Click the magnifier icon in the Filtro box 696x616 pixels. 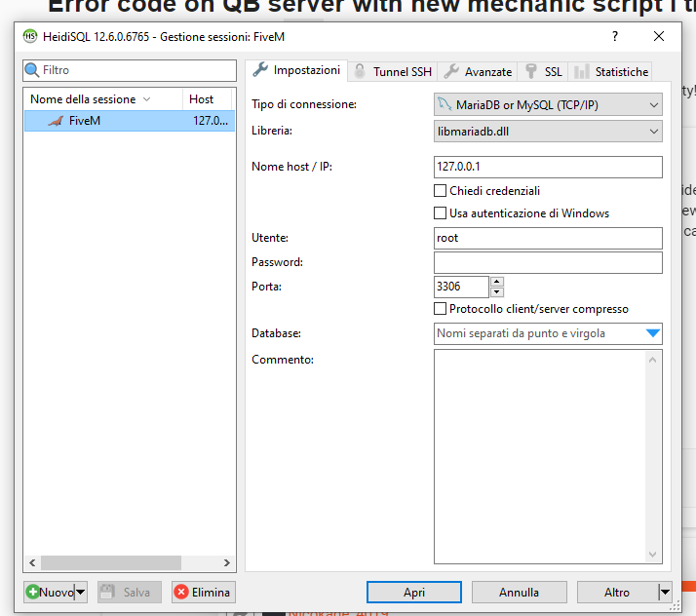(32, 70)
